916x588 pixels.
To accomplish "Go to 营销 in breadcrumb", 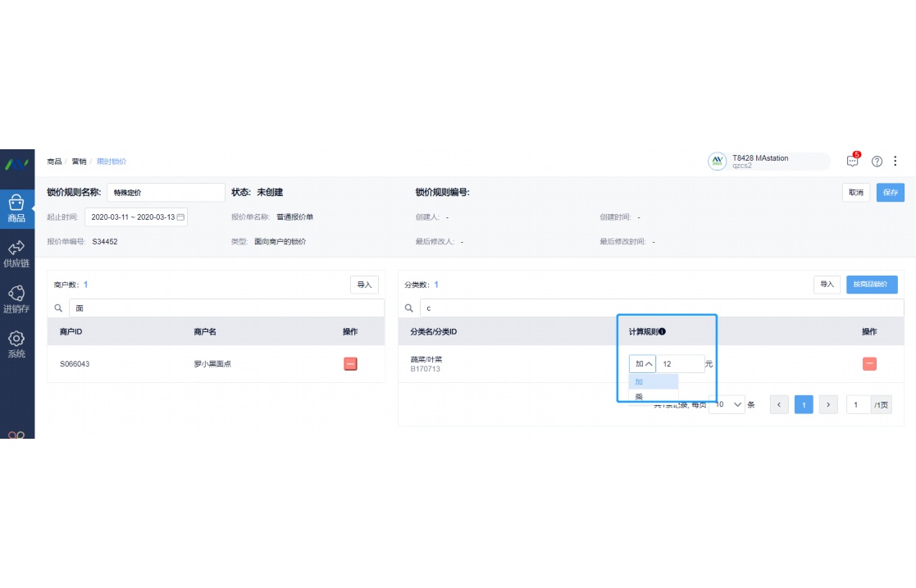I will [79, 162].
